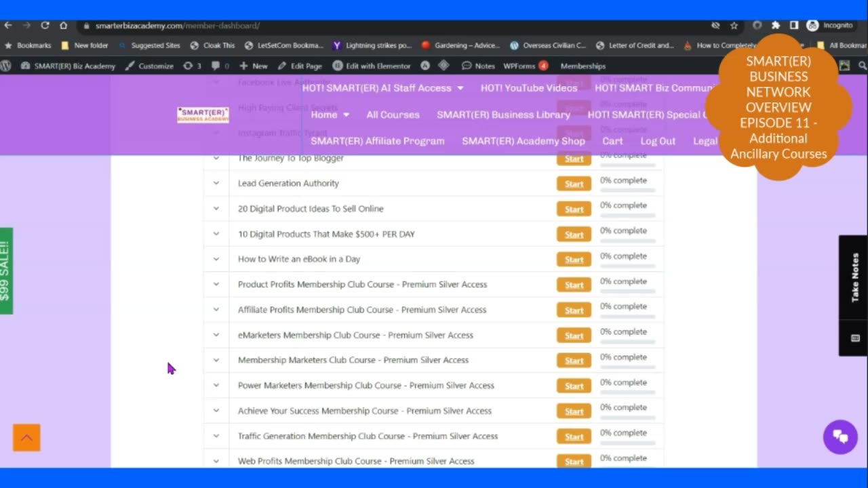The width and height of the screenshot is (868, 488).
Task: Open the Letter of Credit bookmark
Action: pos(635,45)
